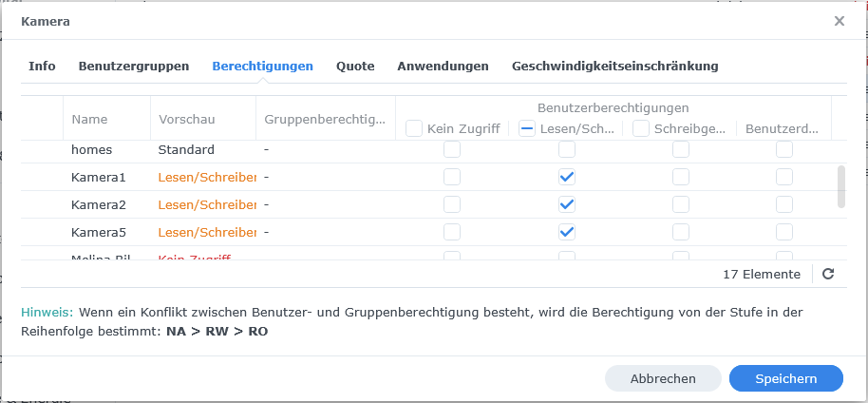Screen dimensions: 868x403
Task: Close the Kamera dialog
Action: pos(839,21)
